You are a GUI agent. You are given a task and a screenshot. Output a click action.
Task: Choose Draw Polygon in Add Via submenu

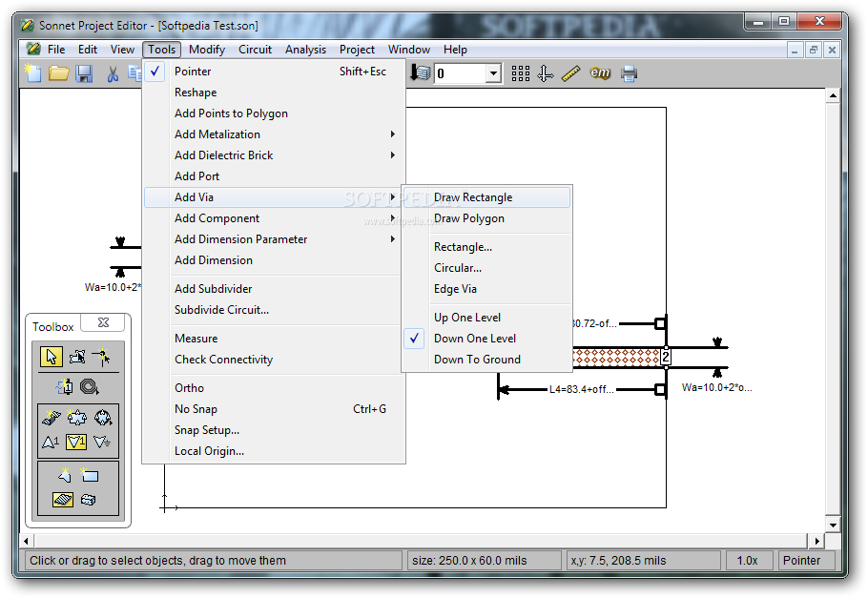(x=487, y=218)
